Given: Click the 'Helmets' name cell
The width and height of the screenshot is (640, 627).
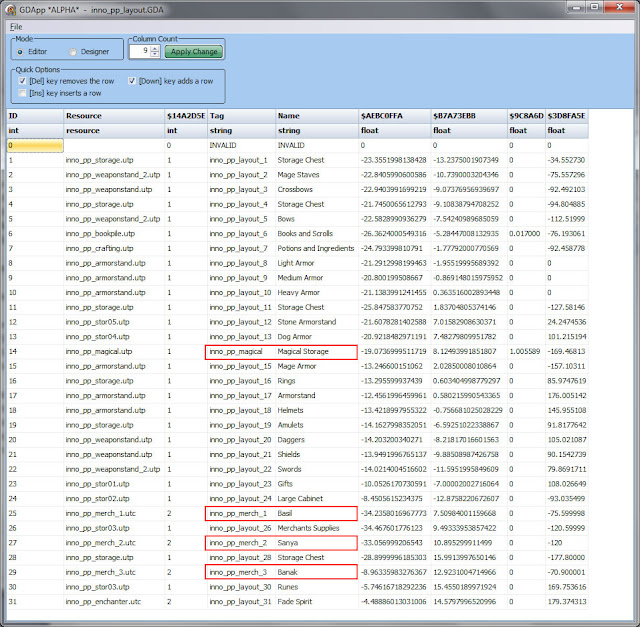Looking at the screenshot, I should tap(317, 410).
